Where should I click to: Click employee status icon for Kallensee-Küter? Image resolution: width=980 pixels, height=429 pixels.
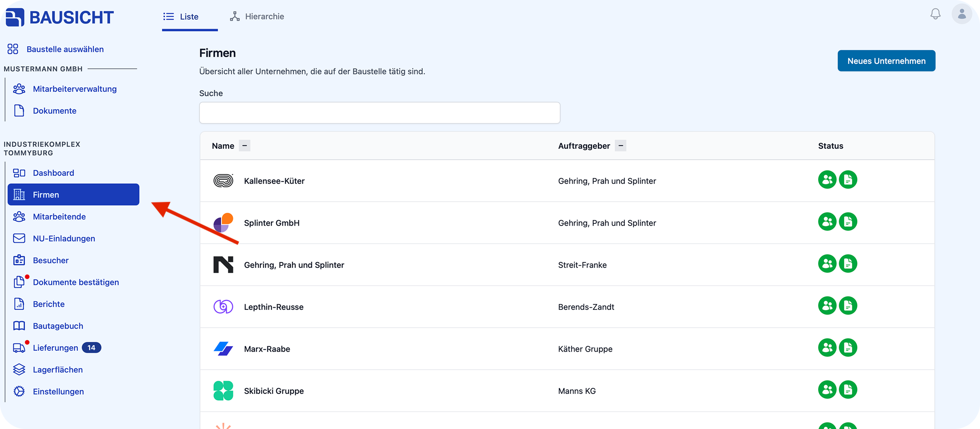tap(827, 179)
